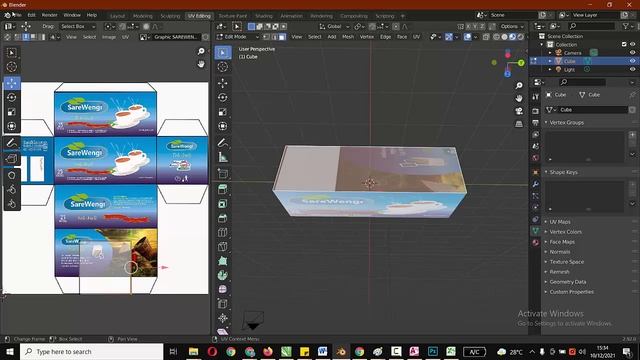
Task: Select the Loop Cut tool
Action: click(222, 232)
